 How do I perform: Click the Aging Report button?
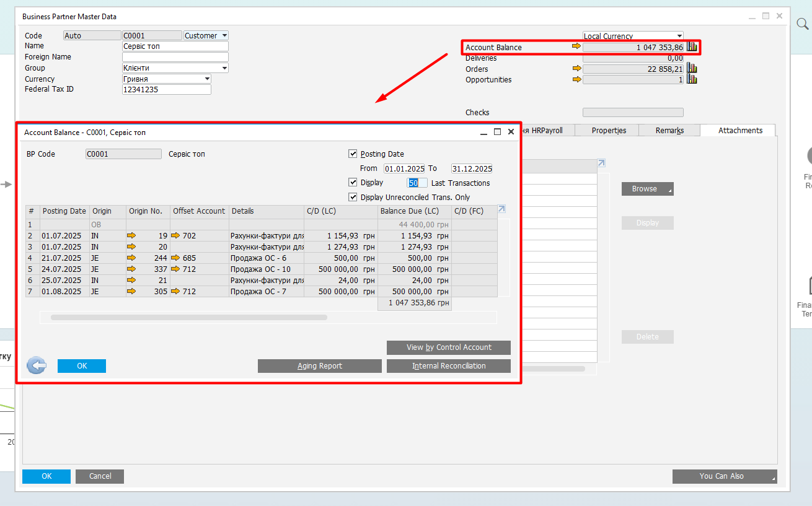click(319, 366)
